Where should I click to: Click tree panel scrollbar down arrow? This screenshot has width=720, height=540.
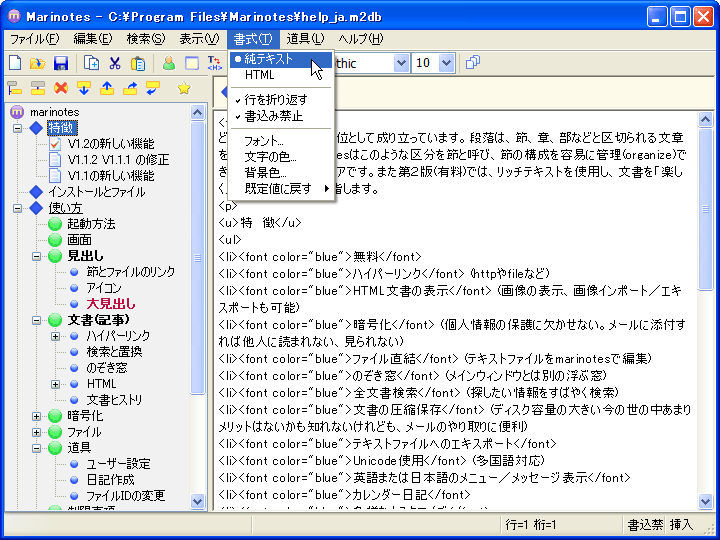(197, 501)
